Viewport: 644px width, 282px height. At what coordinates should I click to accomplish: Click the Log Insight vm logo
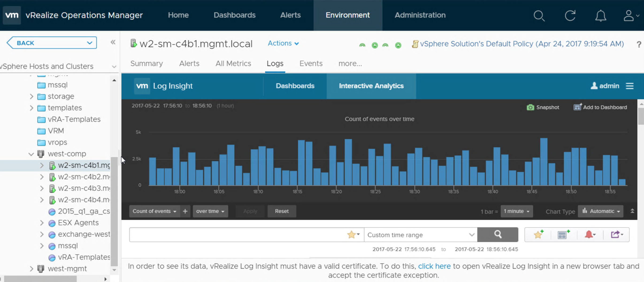point(142,86)
